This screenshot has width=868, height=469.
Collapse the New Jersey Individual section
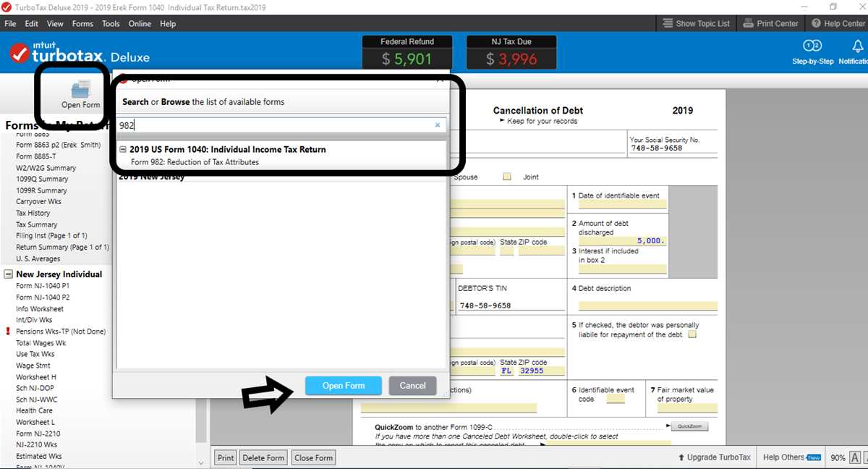(x=9, y=274)
